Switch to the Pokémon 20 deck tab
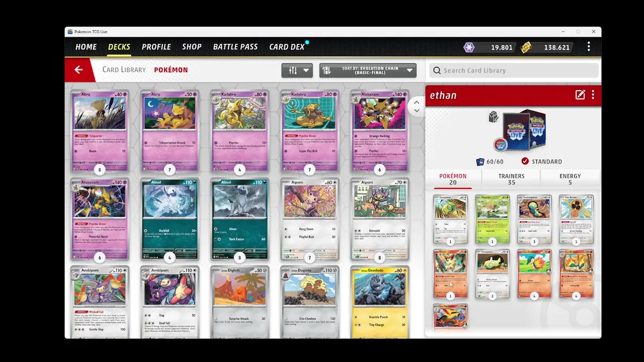The width and height of the screenshot is (644, 362). pyautogui.click(x=453, y=179)
